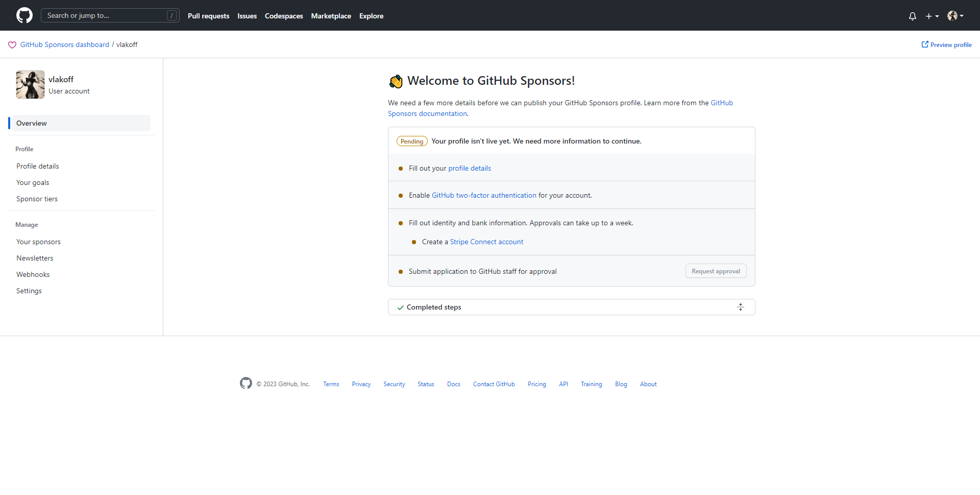Go to Profile details in the sidebar
980x495 pixels.
coord(37,166)
